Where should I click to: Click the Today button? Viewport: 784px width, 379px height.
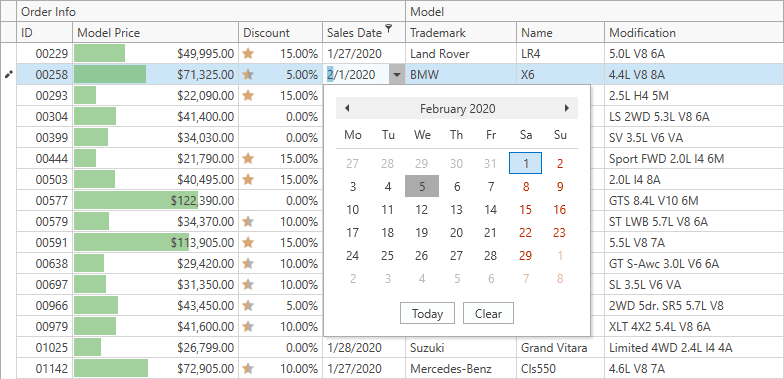[428, 314]
